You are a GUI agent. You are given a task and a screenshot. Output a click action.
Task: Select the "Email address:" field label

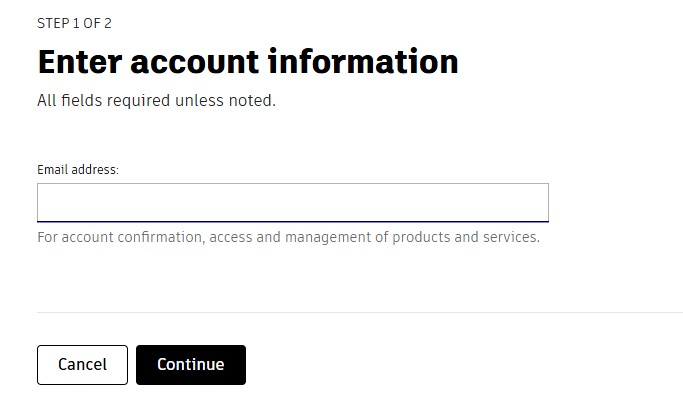coord(78,170)
